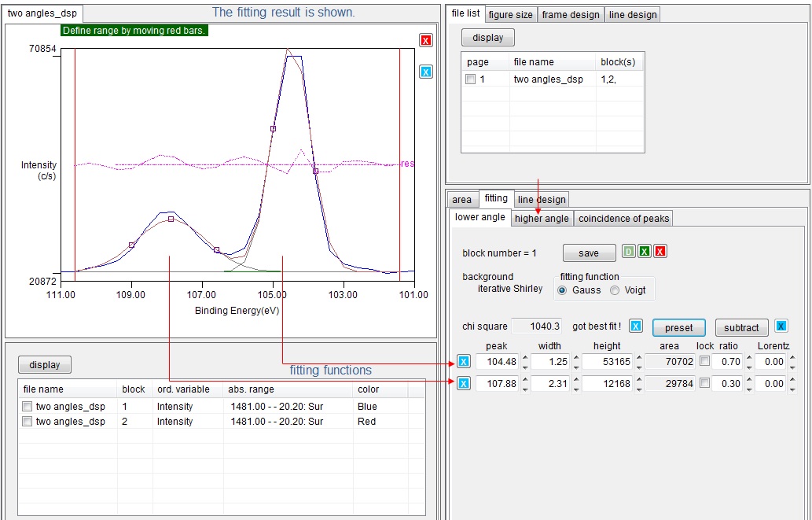Check the block 2 Red row checkbox
This screenshot has height=520, width=812.
28,422
